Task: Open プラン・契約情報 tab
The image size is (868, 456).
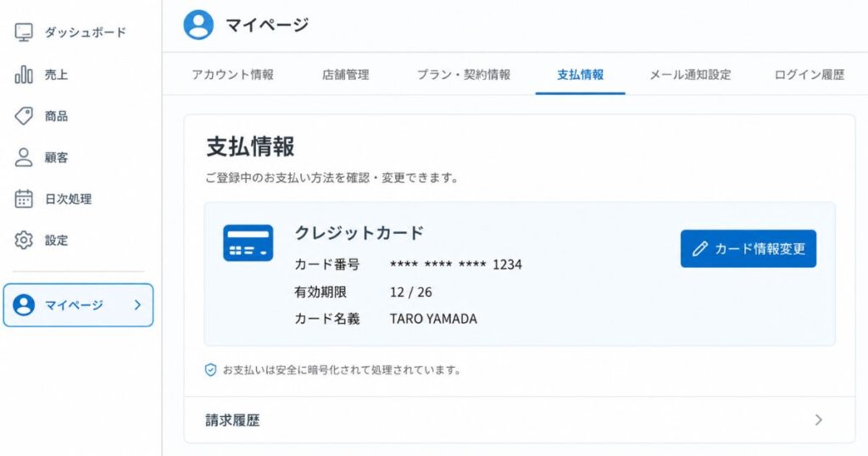Action: pos(464,75)
